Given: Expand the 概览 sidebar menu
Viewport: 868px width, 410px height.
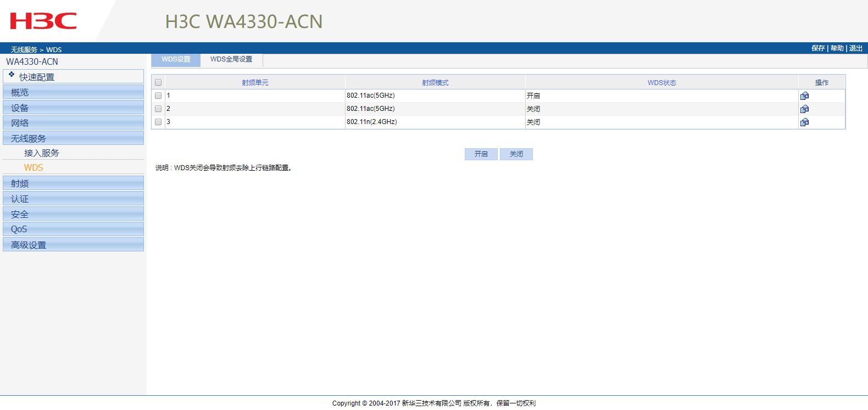Looking at the screenshot, I should [x=73, y=92].
